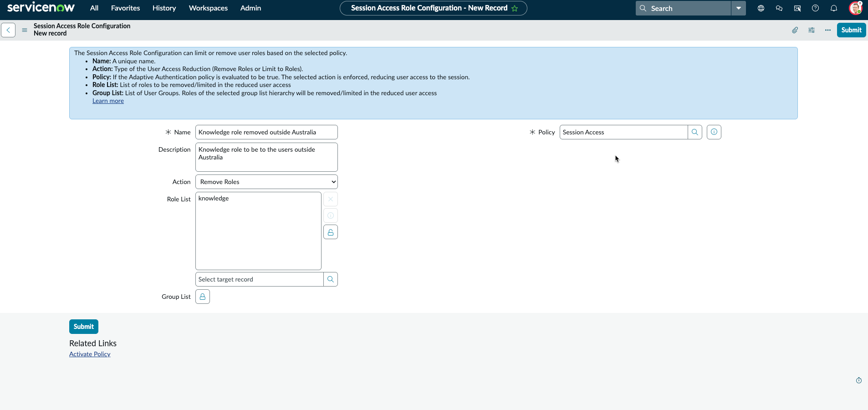
Task: Click the Select target record field
Action: 259,279
